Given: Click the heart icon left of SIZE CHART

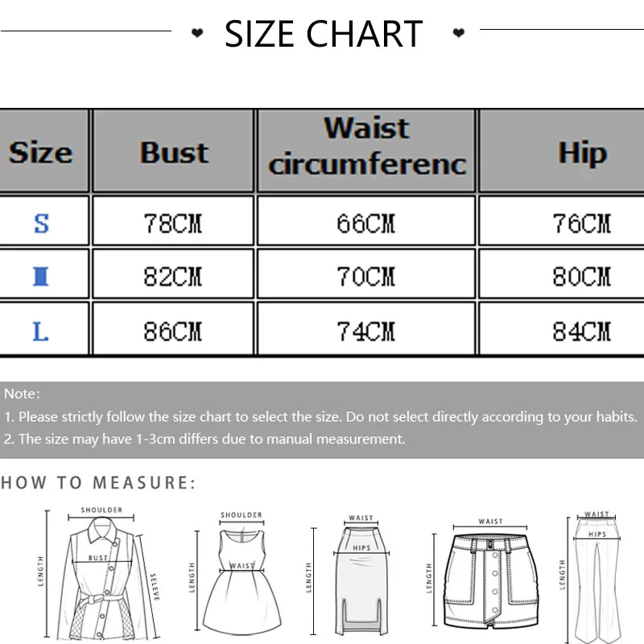Looking at the screenshot, I should coord(197,33).
